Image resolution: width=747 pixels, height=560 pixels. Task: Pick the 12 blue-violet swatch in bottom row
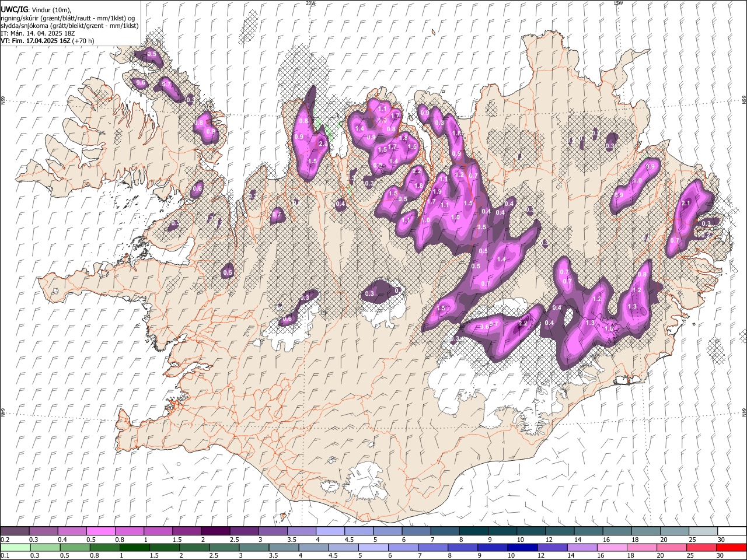pos(552,547)
